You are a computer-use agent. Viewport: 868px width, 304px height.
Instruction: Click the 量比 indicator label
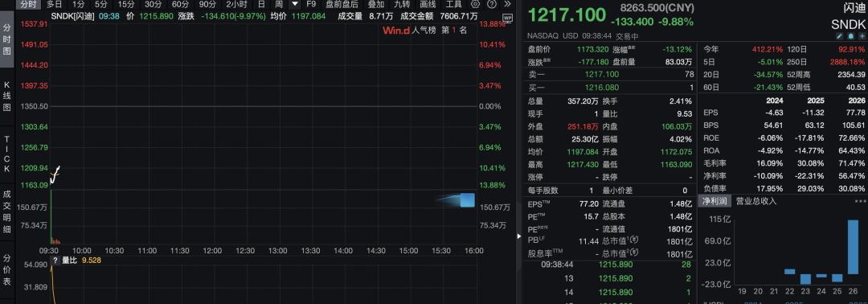69,261
